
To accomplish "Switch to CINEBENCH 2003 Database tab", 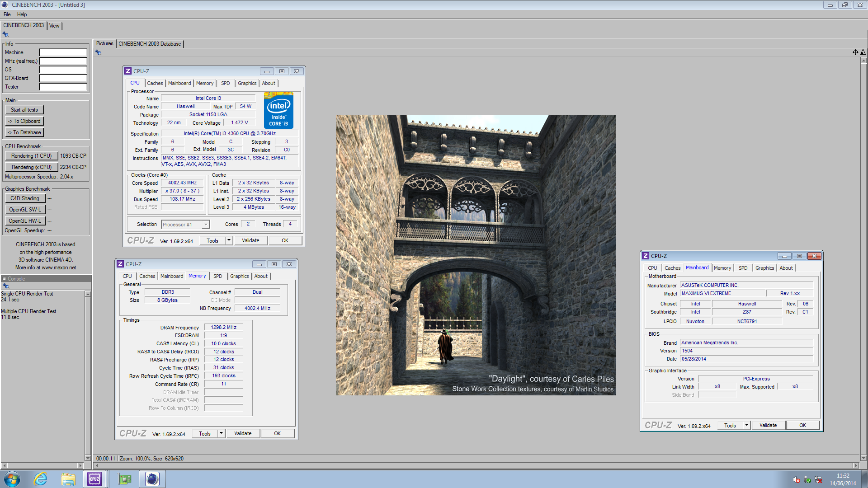I will [x=150, y=44].
